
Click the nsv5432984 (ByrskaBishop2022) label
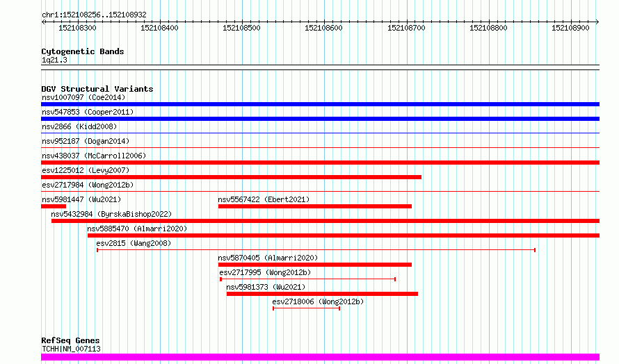click(111, 214)
